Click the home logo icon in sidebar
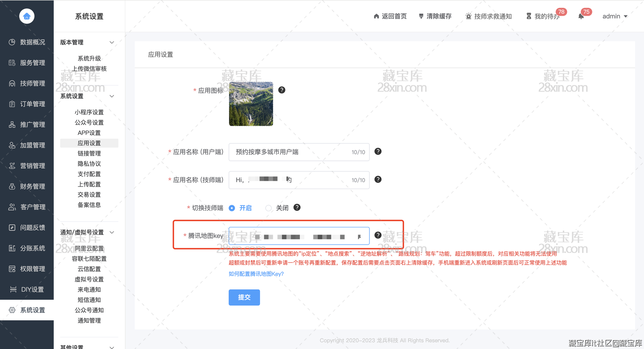Image resolution: width=644 pixels, height=349 pixels. (27, 16)
